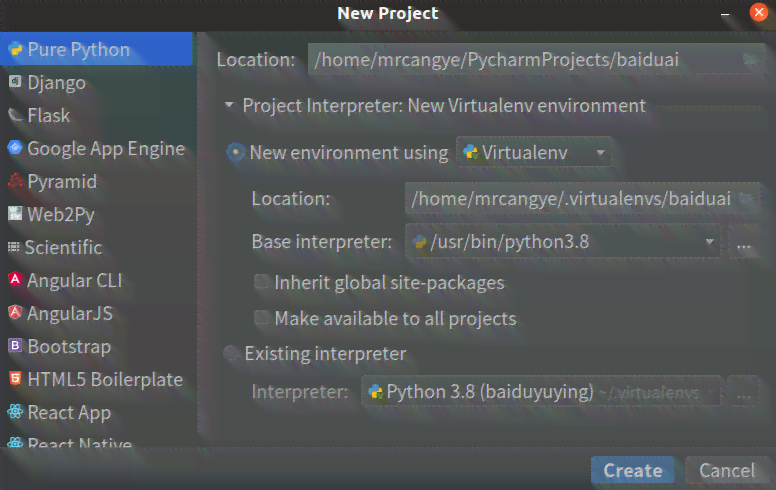Open the Virtualenv environment type dropdown
This screenshot has height=490, width=776.
pos(534,152)
